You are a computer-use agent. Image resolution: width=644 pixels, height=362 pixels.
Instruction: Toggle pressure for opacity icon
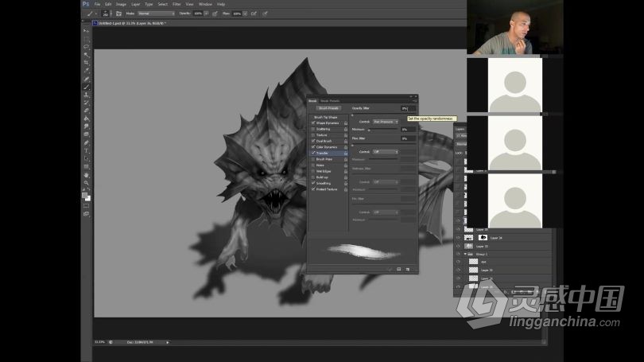215,14
